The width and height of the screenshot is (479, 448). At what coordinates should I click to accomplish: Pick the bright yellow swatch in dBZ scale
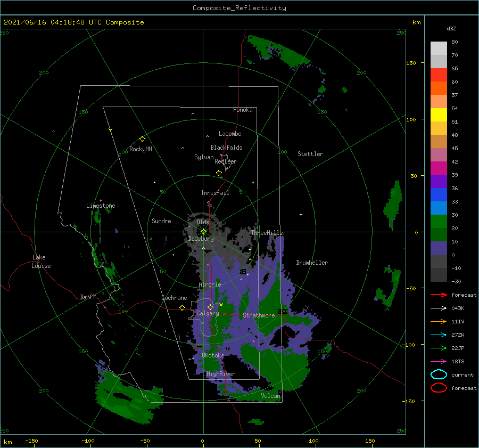[x=439, y=115]
